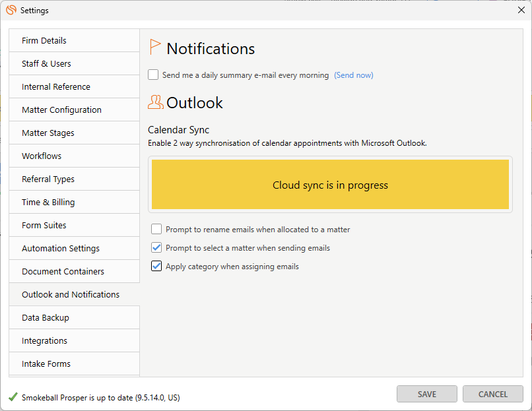Check Prompt to rename emails option
Screen dimensions: 532x411
(156, 229)
